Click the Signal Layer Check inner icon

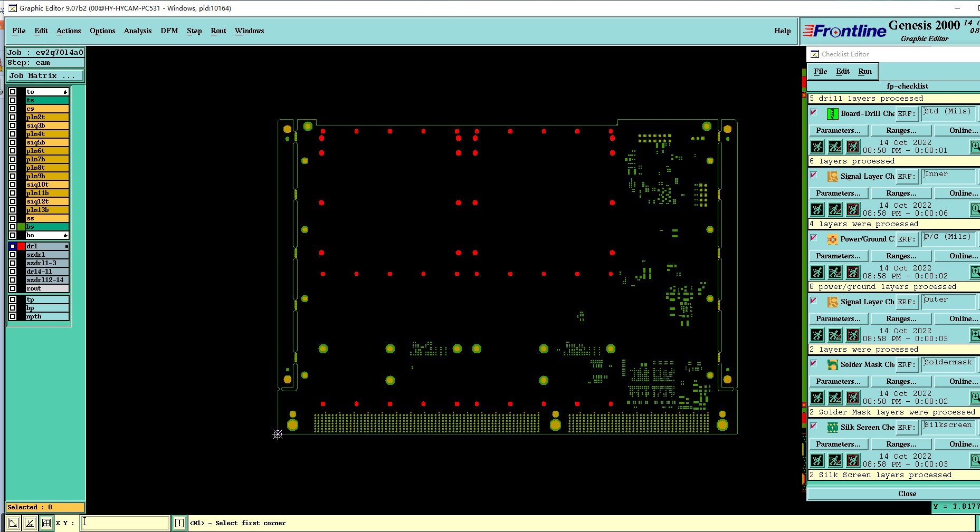tap(832, 176)
